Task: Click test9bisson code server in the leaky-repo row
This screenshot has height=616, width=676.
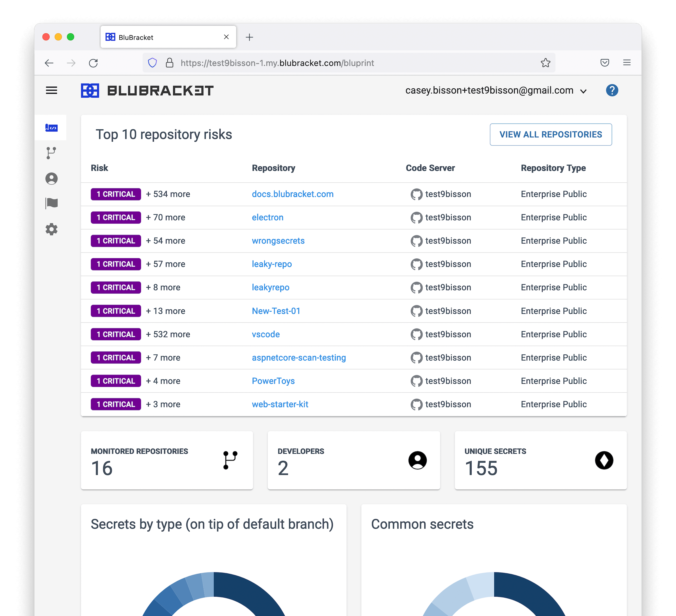Action: pos(448,264)
